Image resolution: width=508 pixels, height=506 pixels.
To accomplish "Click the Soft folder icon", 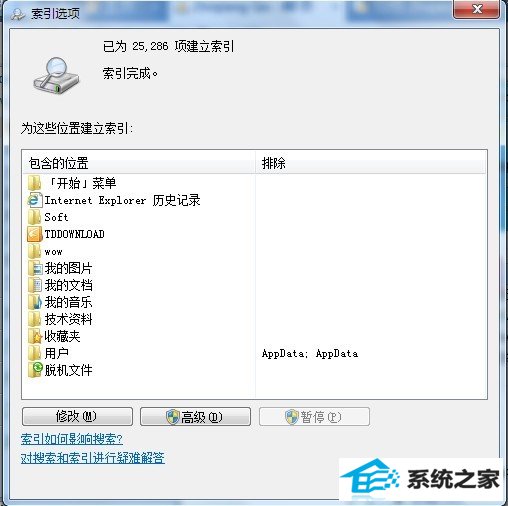I will click(35, 217).
